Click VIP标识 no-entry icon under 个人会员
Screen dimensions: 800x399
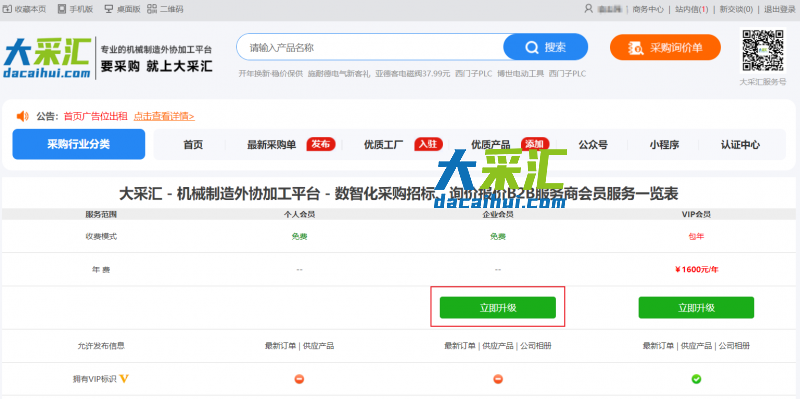pos(299,379)
